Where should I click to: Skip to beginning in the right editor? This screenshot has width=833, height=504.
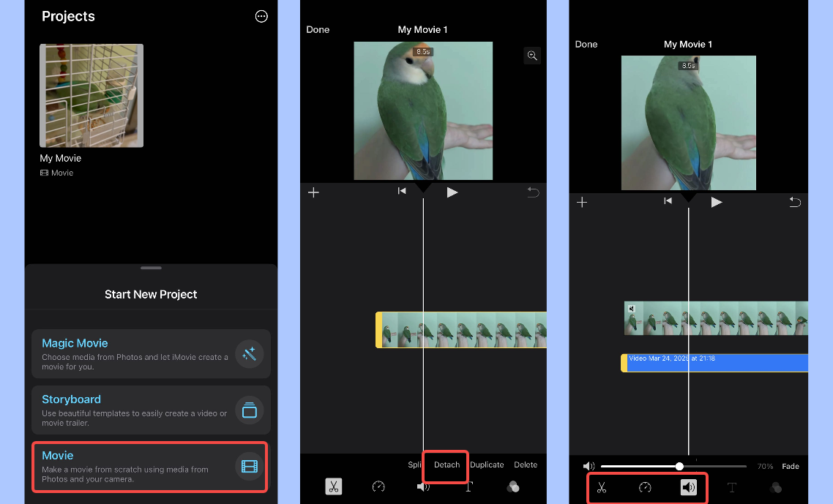click(x=668, y=200)
